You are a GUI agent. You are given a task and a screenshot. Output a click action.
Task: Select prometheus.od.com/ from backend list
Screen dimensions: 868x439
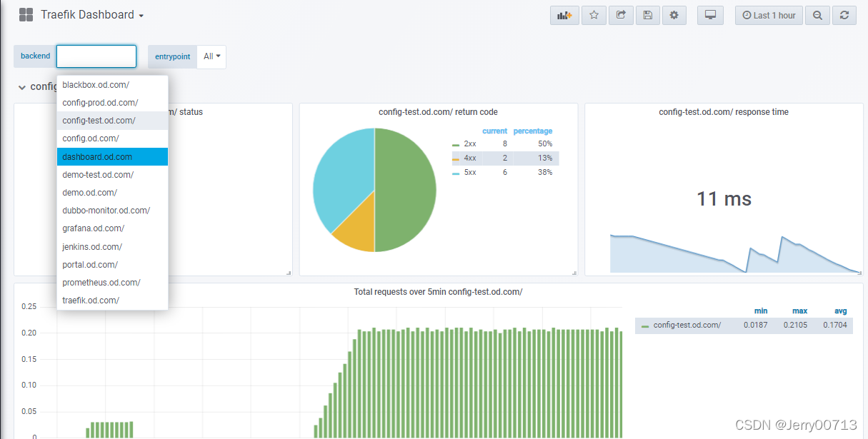[x=112, y=283]
